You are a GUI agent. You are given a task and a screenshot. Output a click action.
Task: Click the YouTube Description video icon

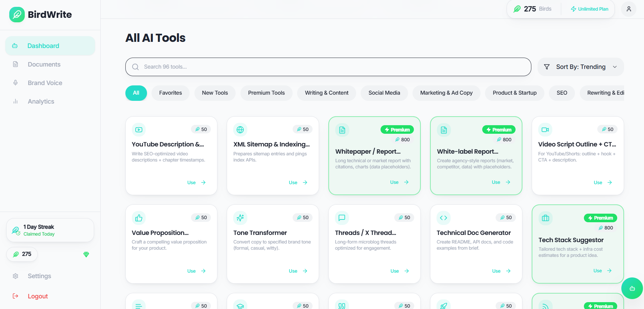pyautogui.click(x=139, y=130)
